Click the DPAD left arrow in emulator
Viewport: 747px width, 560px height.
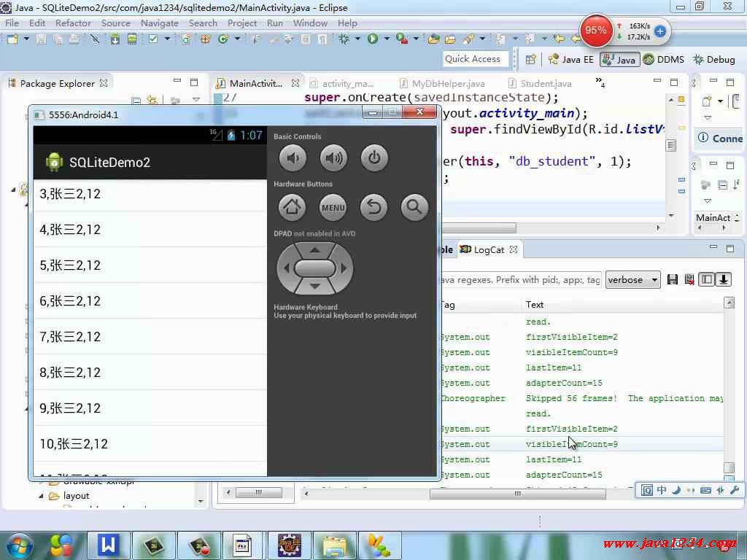pos(286,268)
